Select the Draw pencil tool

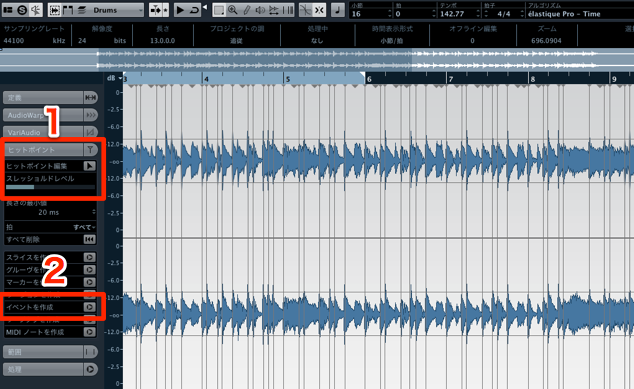247,10
